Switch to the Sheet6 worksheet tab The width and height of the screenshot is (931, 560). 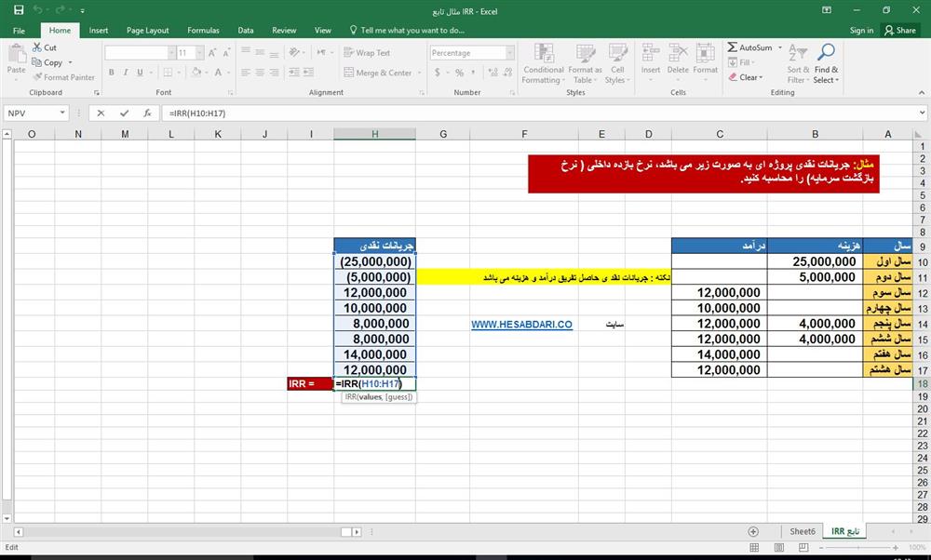pos(803,530)
